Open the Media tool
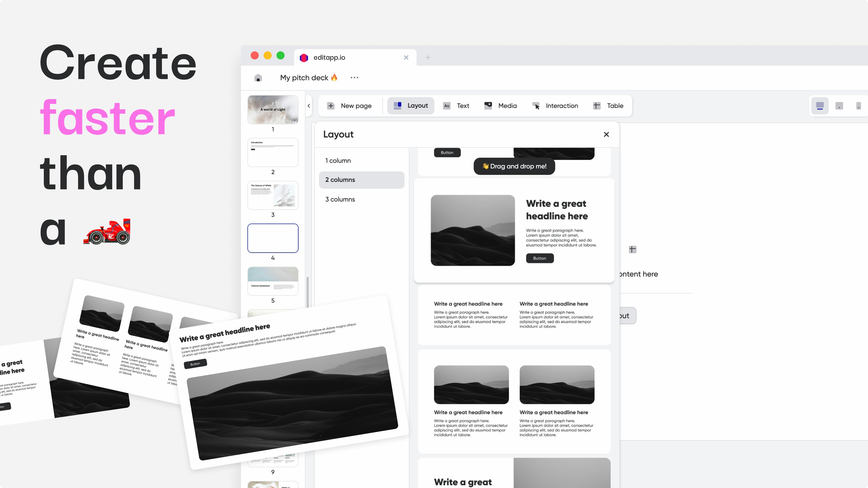This screenshot has width=868, height=488. click(x=501, y=106)
